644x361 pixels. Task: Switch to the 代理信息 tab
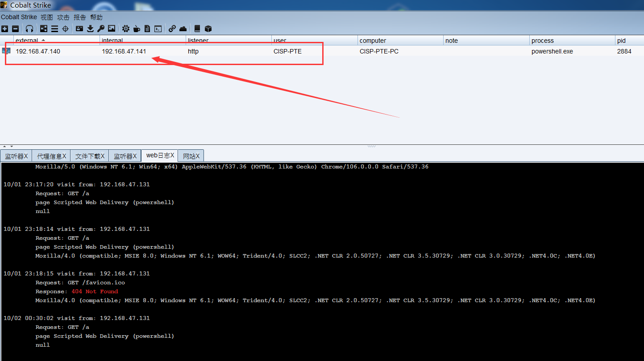[51, 156]
